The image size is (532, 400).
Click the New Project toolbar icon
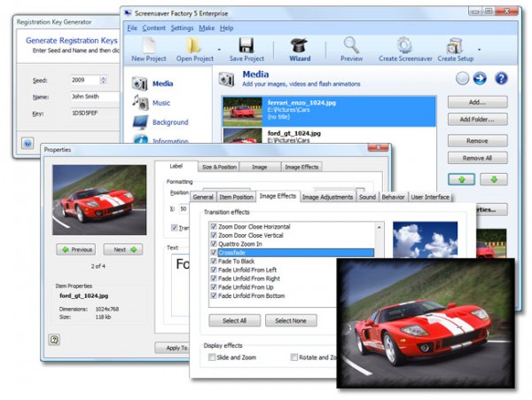coord(149,44)
